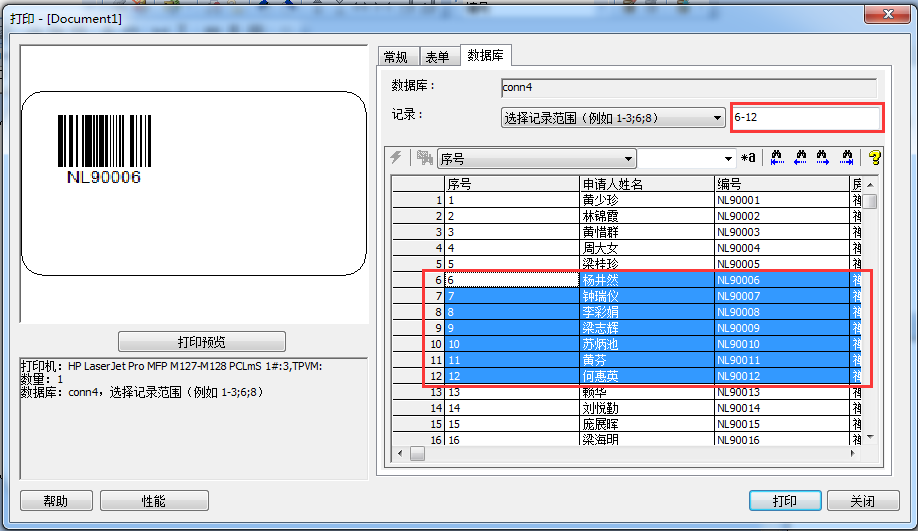Click the lightning refresh icon in database toolbar
The width and height of the screenshot is (918, 531).
pyautogui.click(x=396, y=157)
